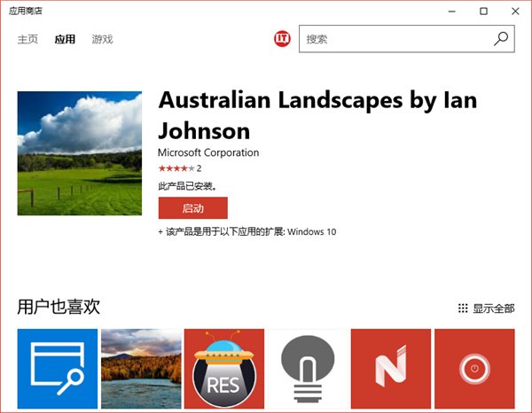Minimize the 应用商店 window
The width and height of the screenshot is (532, 413).
[452, 12]
